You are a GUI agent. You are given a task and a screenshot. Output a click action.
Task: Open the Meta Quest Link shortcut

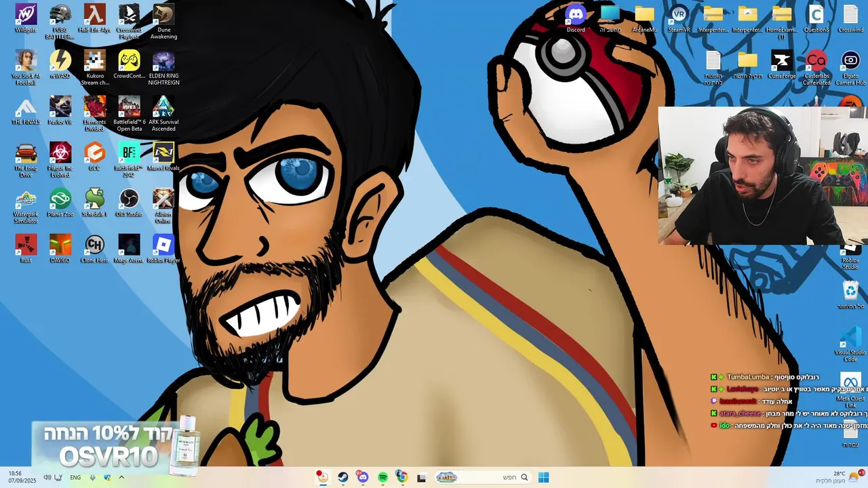pyautogui.click(x=850, y=390)
